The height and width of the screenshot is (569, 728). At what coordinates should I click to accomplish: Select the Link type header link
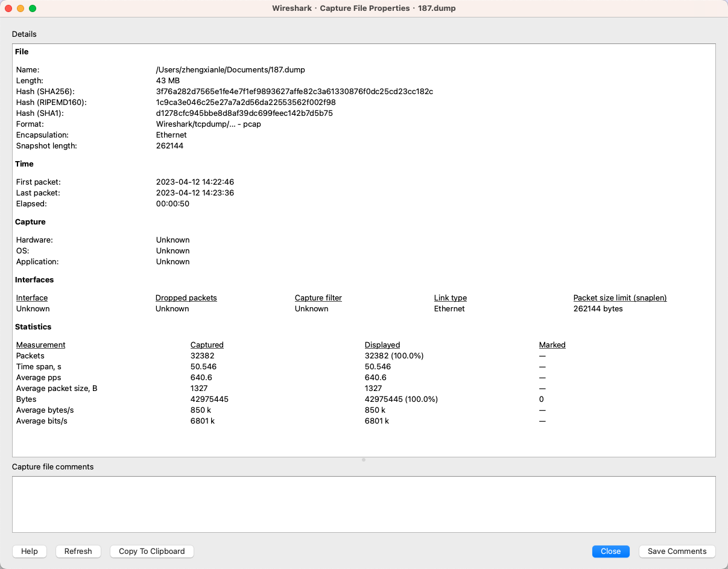coord(450,297)
